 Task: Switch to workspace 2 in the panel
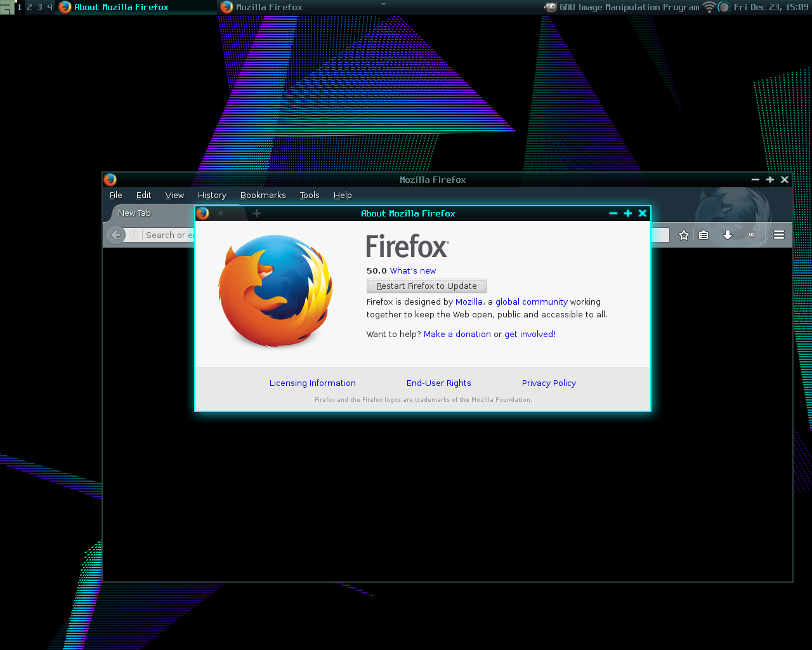pyautogui.click(x=29, y=7)
